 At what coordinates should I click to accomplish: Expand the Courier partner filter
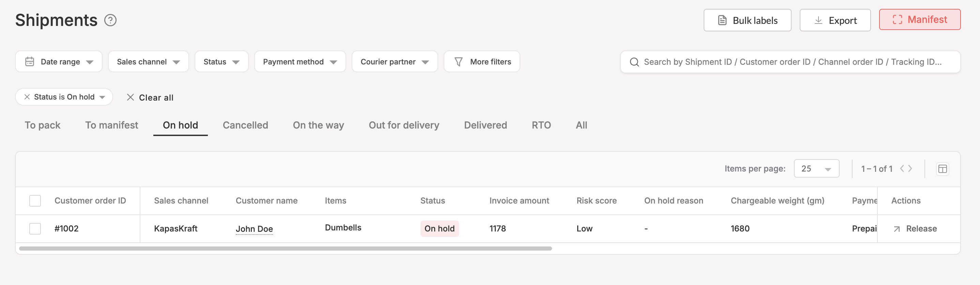(394, 62)
